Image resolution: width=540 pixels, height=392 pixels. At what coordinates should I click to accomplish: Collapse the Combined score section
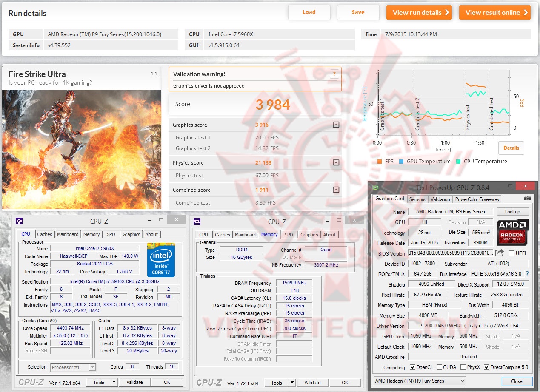tap(336, 190)
